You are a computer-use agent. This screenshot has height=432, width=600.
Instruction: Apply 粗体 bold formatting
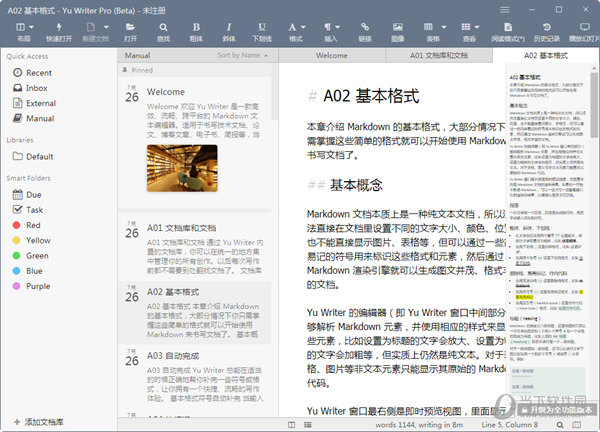click(196, 27)
